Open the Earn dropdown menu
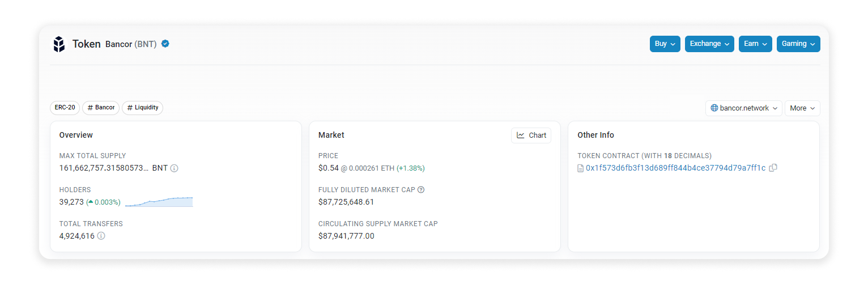 coord(755,44)
